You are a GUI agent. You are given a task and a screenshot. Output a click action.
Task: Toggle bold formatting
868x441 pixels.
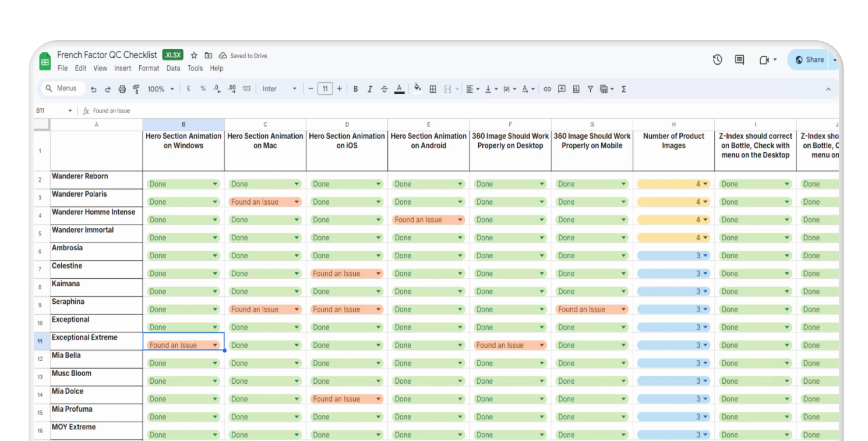[x=355, y=89]
